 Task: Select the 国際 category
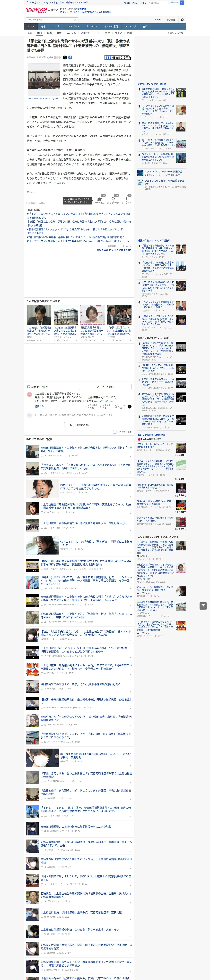(49, 33)
